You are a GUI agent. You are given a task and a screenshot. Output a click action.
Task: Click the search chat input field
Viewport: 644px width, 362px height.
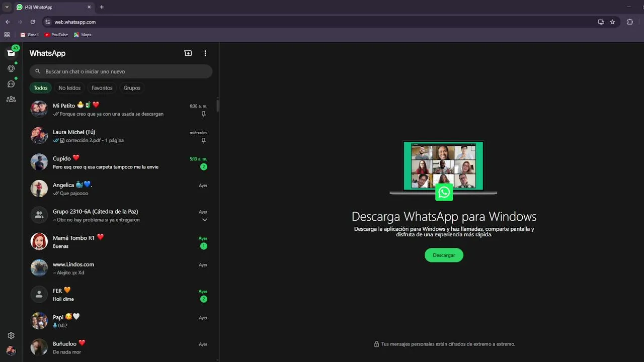click(x=121, y=71)
